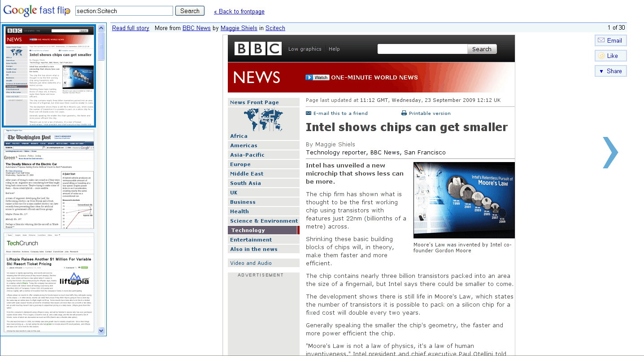This screenshot has width=644, height=356.
Task: Select Technology in BBC menu
Action: pos(264,230)
